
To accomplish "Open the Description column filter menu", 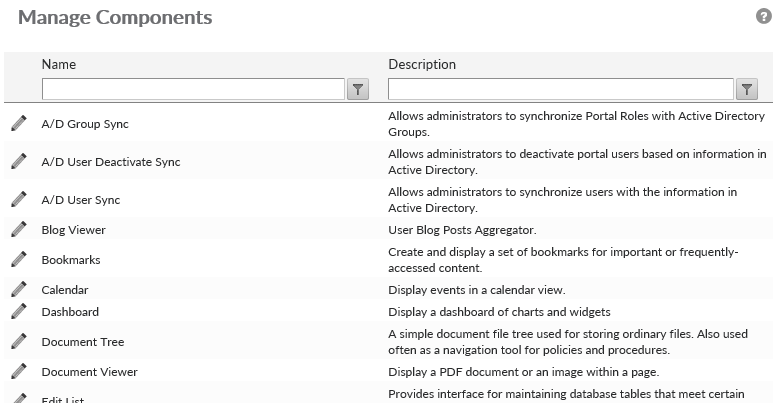I will point(746,90).
